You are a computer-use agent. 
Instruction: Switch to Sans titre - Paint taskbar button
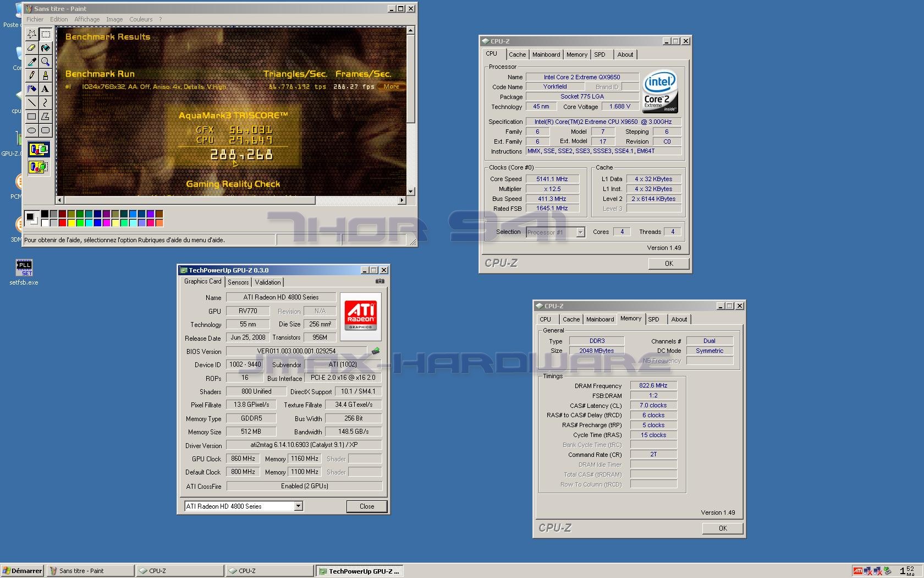point(90,571)
